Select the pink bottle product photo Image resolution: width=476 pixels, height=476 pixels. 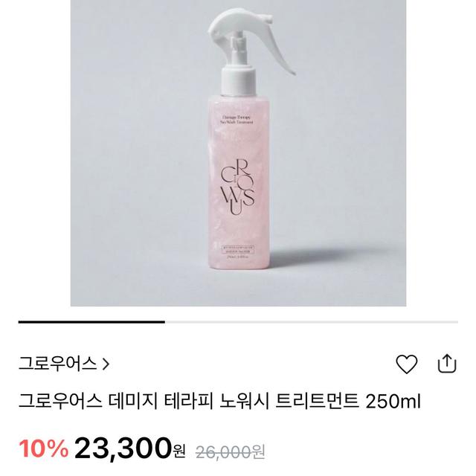point(238,153)
